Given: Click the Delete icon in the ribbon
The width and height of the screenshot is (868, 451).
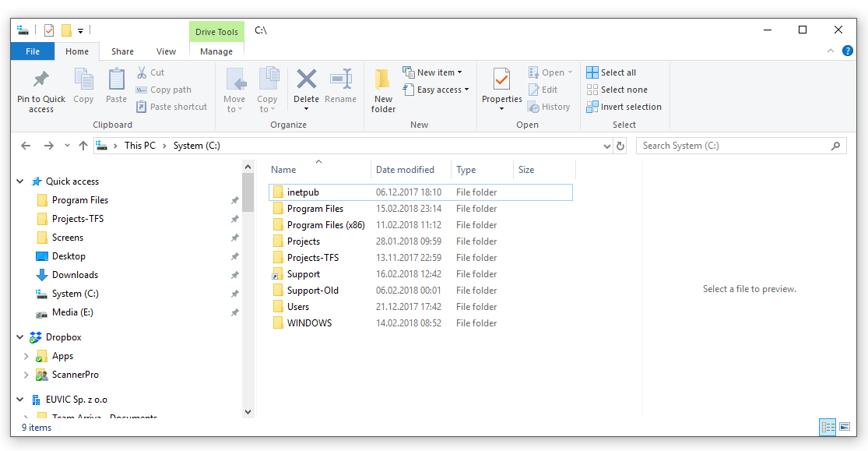Looking at the screenshot, I should 306,80.
